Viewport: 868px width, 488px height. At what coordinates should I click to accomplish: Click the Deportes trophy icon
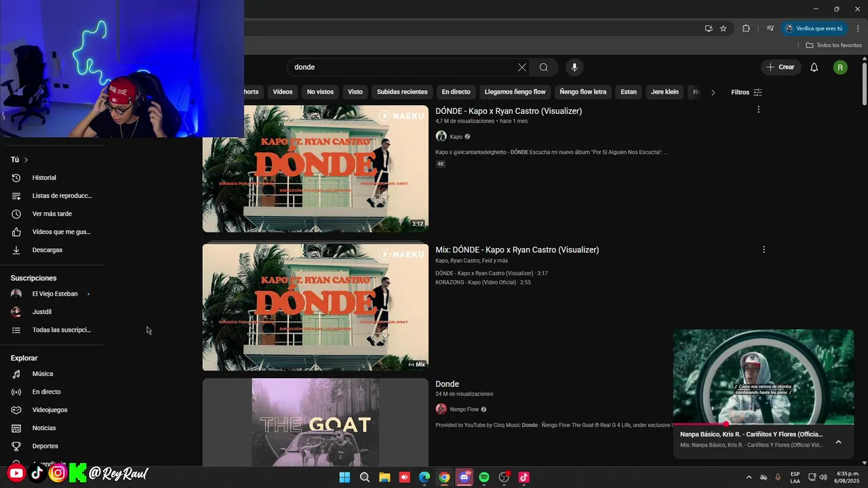(x=16, y=446)
